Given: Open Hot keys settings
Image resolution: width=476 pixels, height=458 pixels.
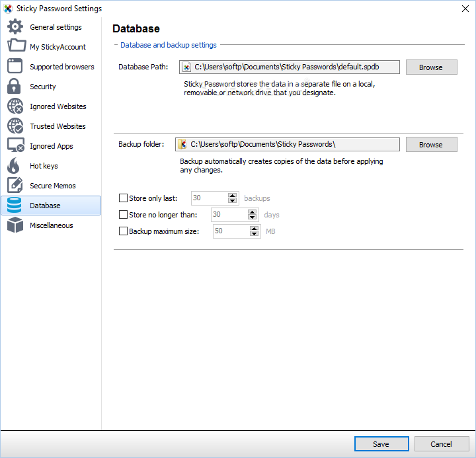Looking at the screenshot, I should (51, 166).
